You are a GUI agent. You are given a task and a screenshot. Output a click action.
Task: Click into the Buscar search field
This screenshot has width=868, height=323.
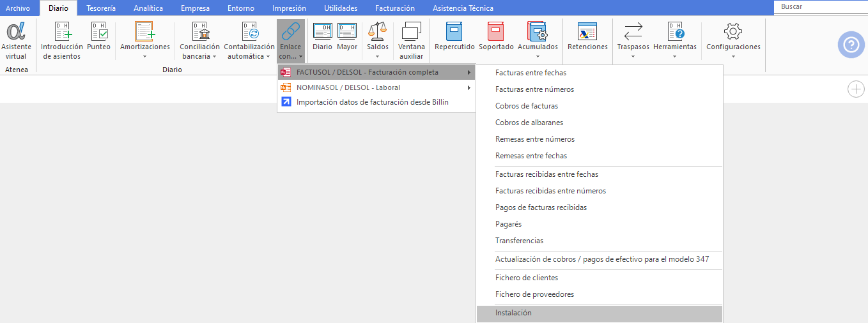[x=821, y=6]
